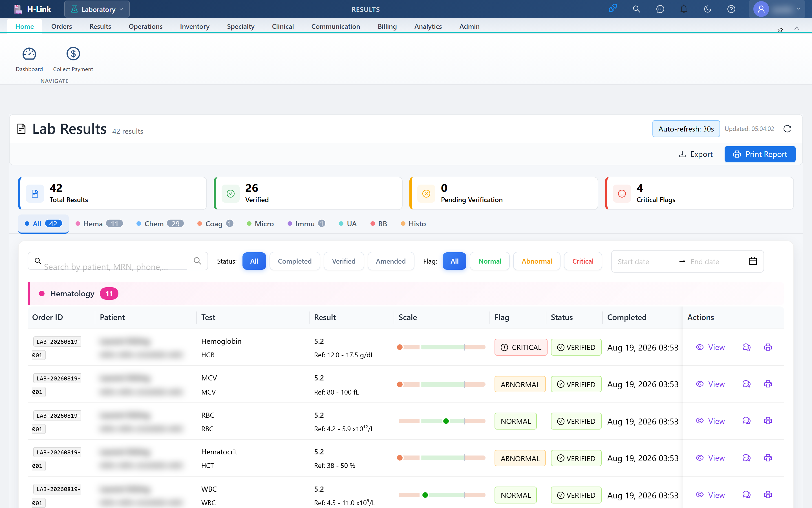Viewport: 812px width, 508px height.
Task: Click search submit magnifier beside search box
Action: coord(197,261)
